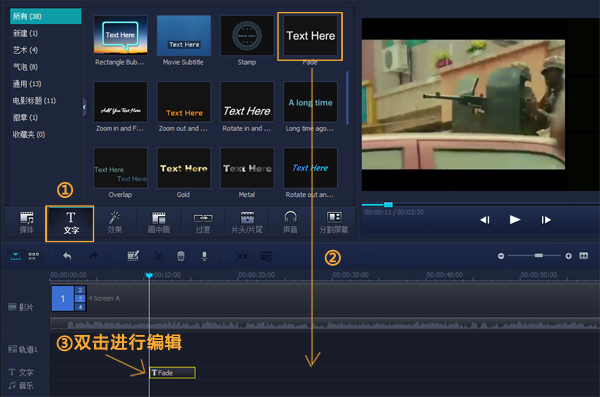Image resolution: width=600 pixels, height=397 pixels.
Task: Click the advanced edit settings icon
Action: (266, 256)
